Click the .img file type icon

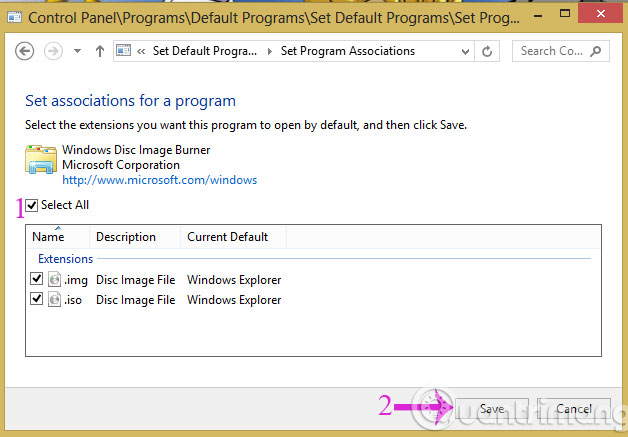[x=54, y=280]
